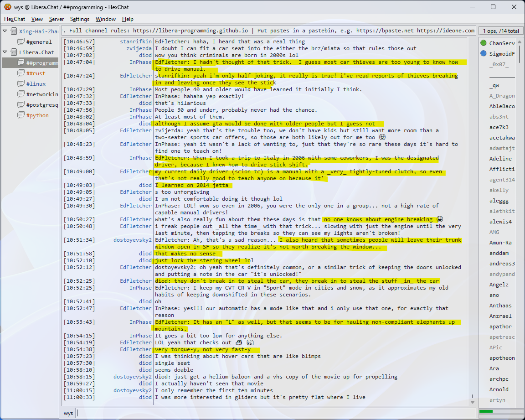The width and height of the screenshot is (525, 420).
Task: Select user AbleBaco in the user list
Action: click(502, 106)
